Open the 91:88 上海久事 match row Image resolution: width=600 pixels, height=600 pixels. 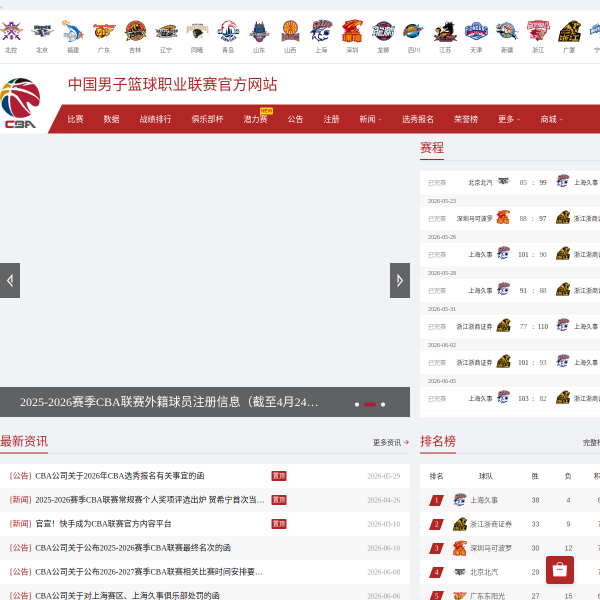coord(510,290)
